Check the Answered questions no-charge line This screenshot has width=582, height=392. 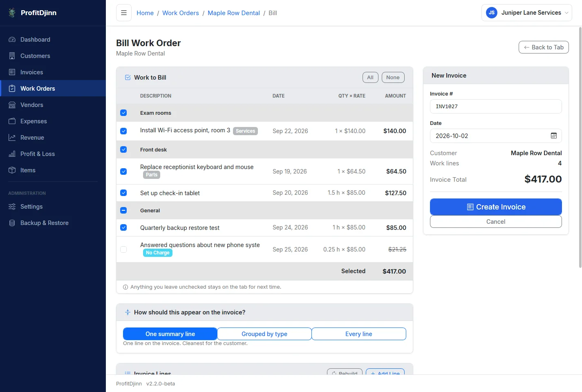[x=123, y=249]
